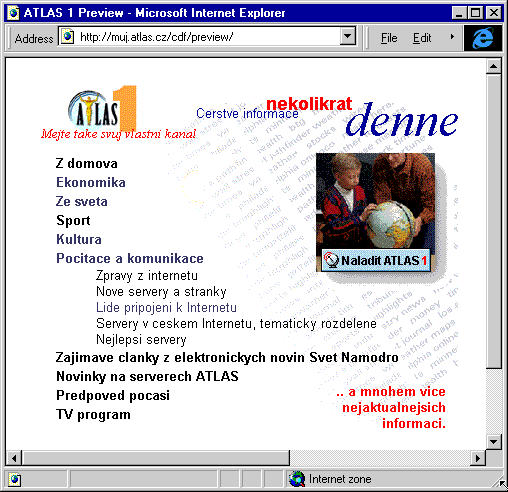Open the Pocitace a komunikace link

[130, 259]
